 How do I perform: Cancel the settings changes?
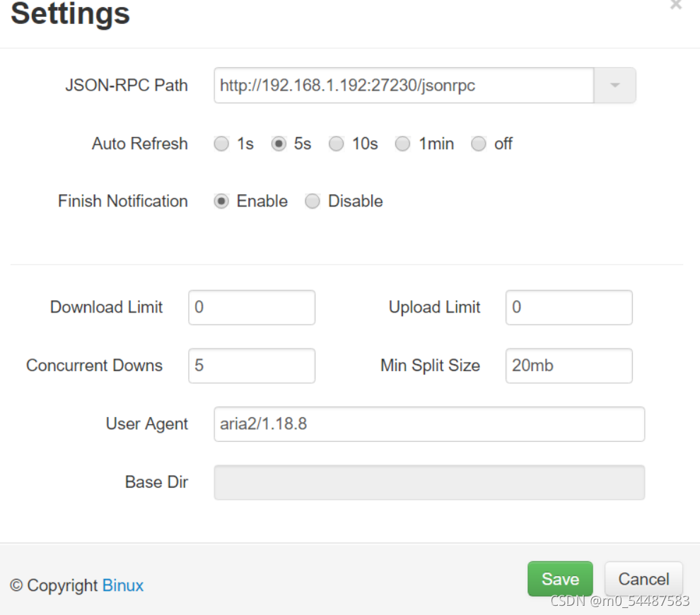643,579
